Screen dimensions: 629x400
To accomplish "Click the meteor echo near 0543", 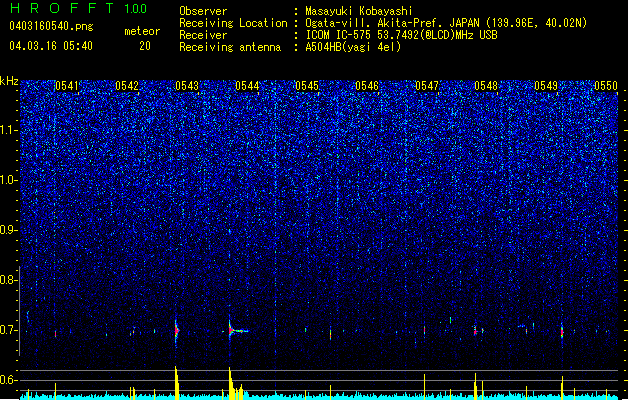I will pyautogui.click(x=176, y=331).
